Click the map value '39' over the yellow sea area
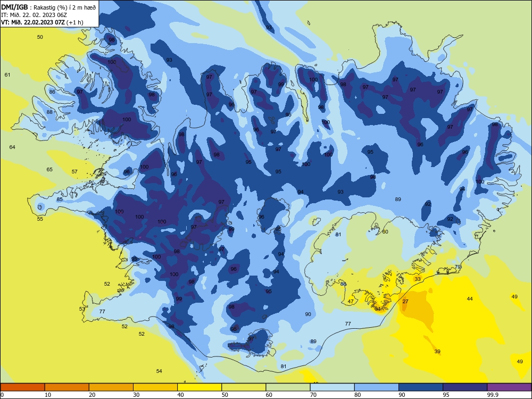The width and height of the screenshot is (532, 399). [x=437, y=352]
